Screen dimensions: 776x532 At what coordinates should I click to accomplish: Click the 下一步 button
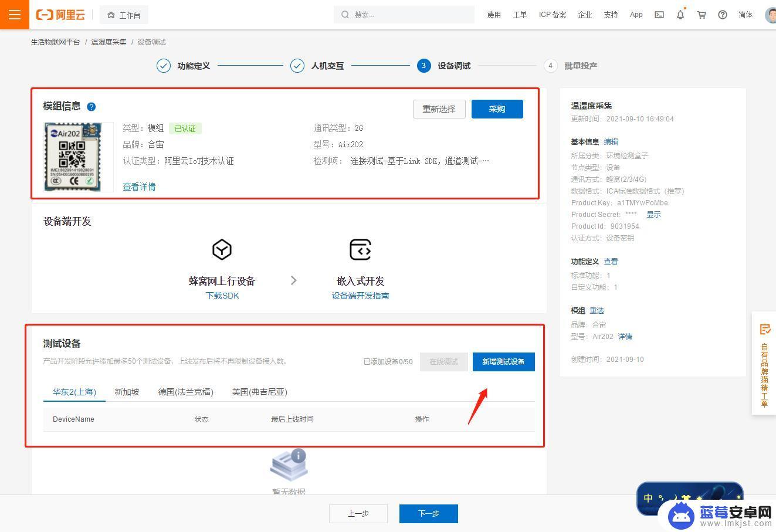coord(429,514)
